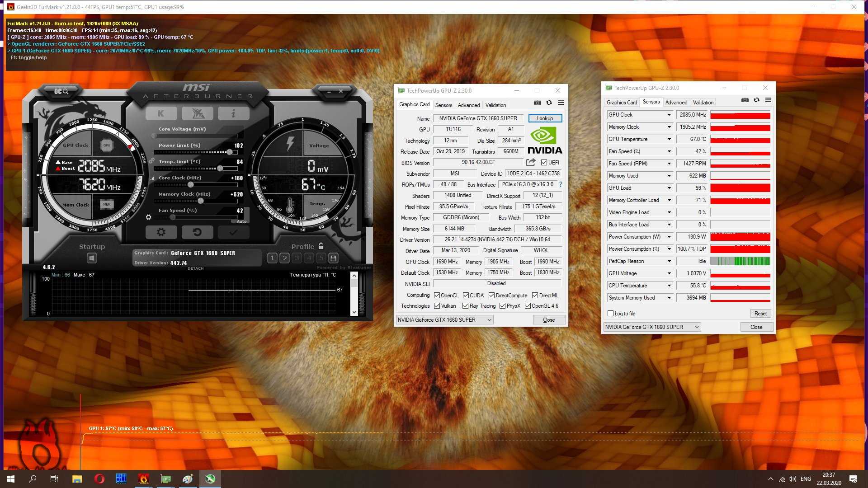Switch to FurMark taskbar icon
Screen dimensions: 868x488
[143, 479]
